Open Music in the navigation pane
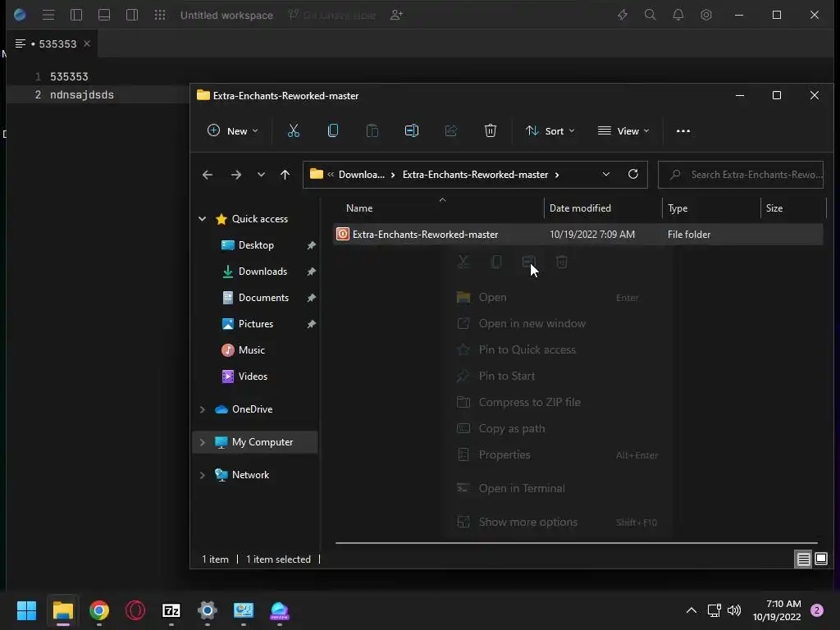The height and width of the screenshot is (630, 840). pos(251,349)
